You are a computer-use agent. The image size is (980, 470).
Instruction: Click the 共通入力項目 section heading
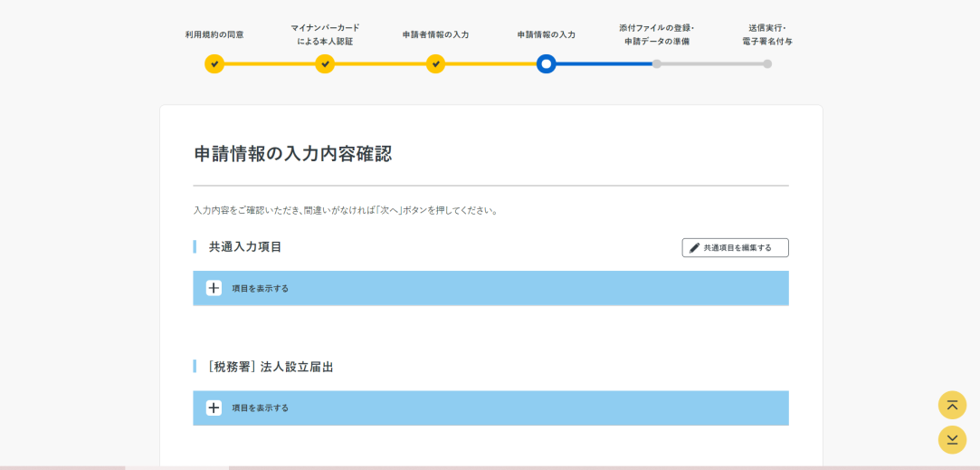pyautogui.click(x=245, y=246)
